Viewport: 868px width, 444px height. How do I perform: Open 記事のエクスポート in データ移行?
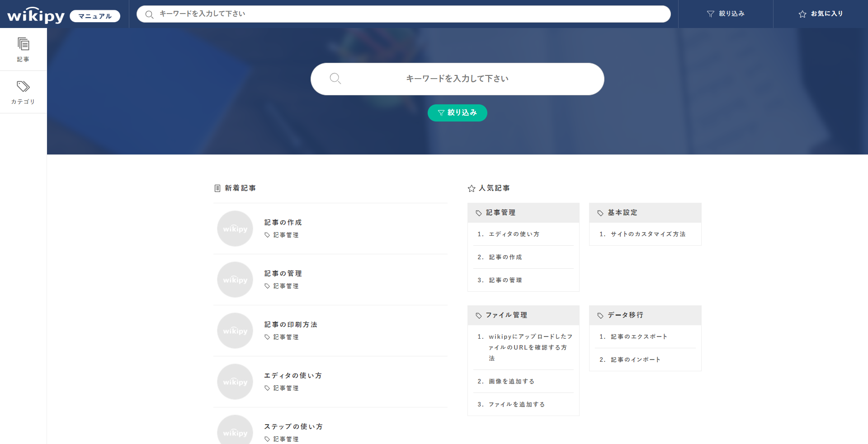tap(639, 337)
